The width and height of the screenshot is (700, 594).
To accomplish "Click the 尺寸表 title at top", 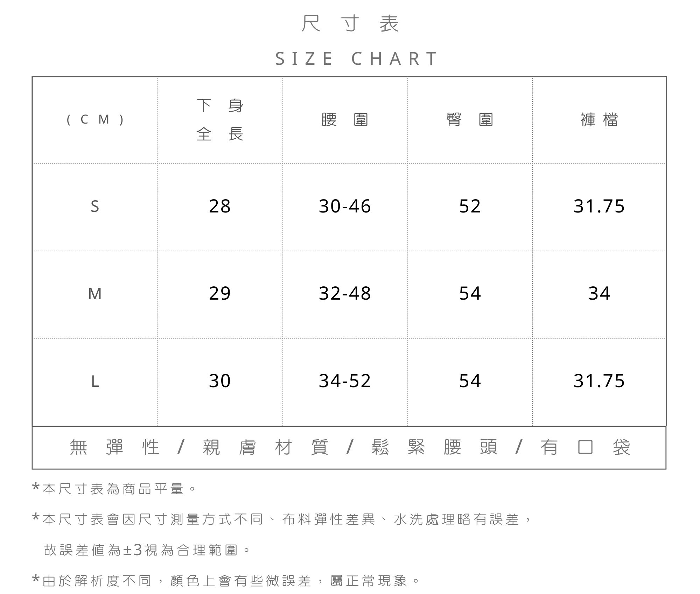I will (x=350, y=24).
